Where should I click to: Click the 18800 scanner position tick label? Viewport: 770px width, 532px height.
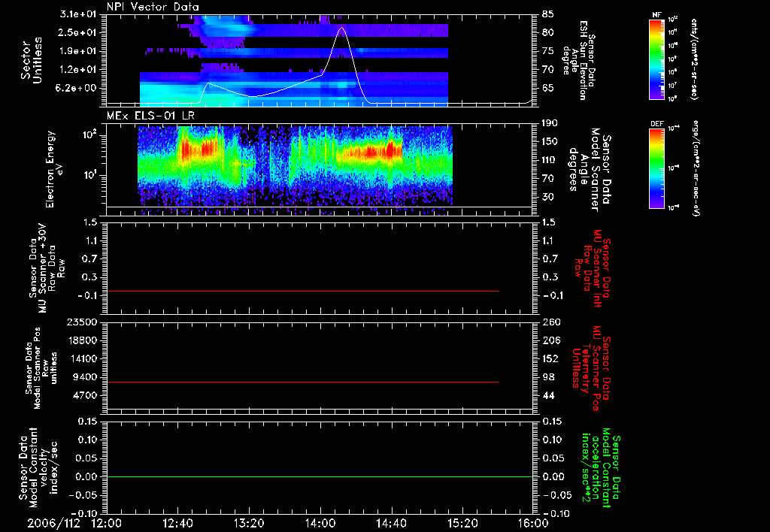click(x=81, y=340)
